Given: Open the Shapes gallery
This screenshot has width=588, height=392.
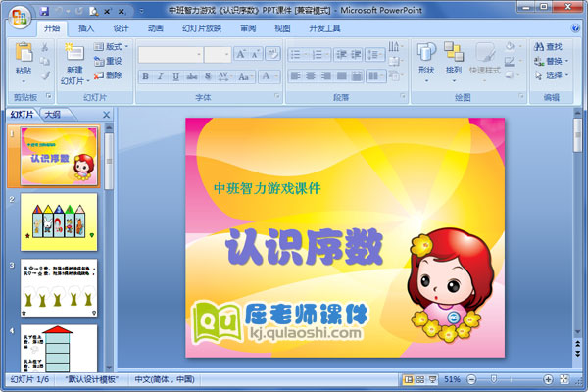Looking at the screenshot, I should coord(426,62).
